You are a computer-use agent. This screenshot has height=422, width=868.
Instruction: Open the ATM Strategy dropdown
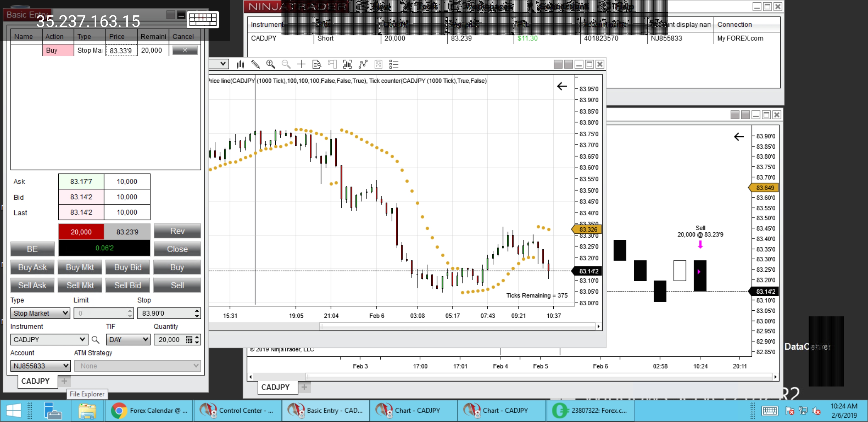pos(138,366)
